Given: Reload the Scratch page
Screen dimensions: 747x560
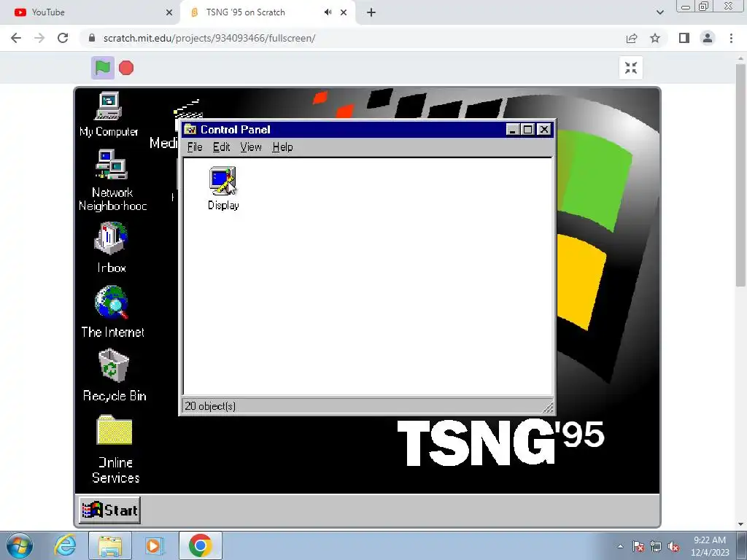Looking at the screenshot, I should click(63, 38).
